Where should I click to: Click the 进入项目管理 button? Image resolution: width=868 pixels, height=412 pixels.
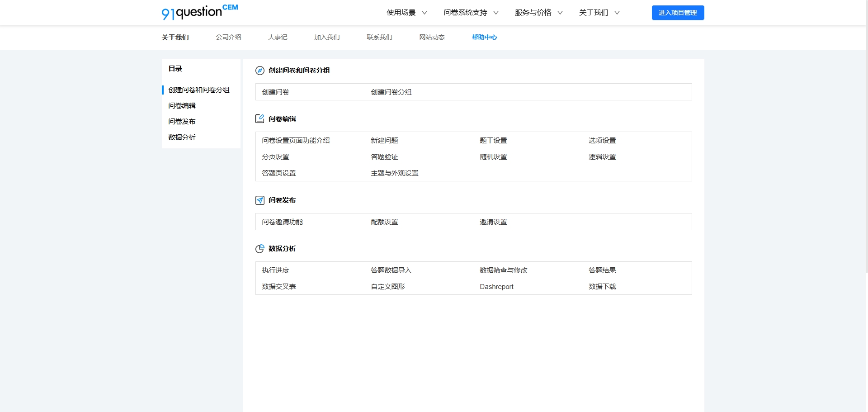point(678,13)
